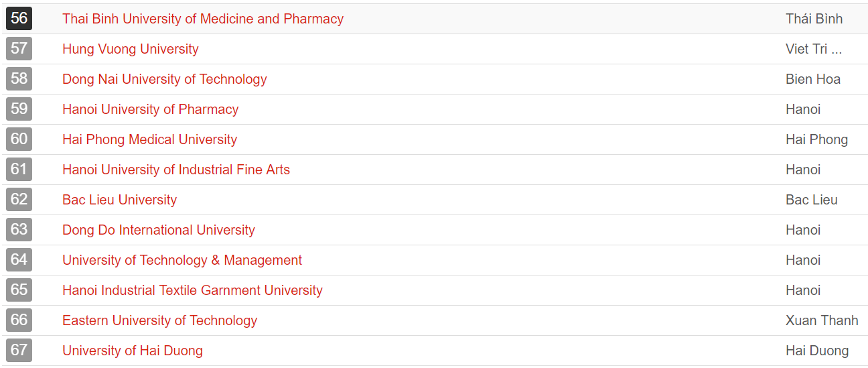Image resolution: width=868 pixels, height=368 pixels.
Task: Click the rank 64 badge
Action: (x=19, y=260)
